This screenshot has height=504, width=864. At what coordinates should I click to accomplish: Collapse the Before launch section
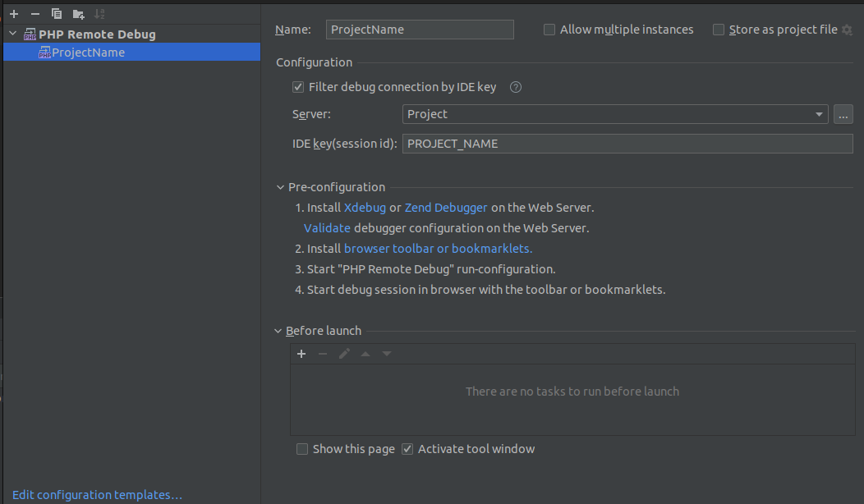[x=278, y=330]
